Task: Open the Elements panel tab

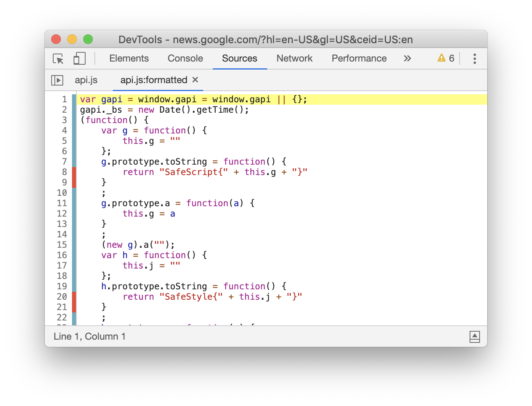Action: 129,58
